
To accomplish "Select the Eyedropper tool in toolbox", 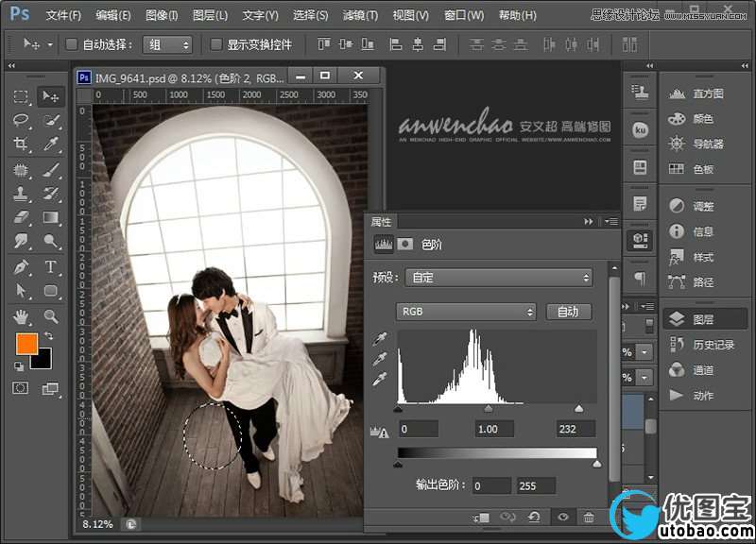I will pyautogui.click(x=51, y=144).
